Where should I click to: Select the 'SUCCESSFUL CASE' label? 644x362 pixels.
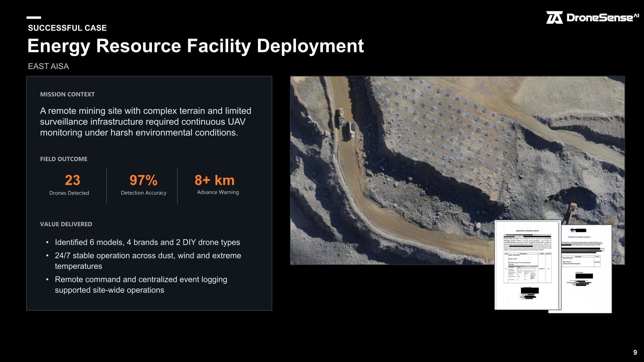coord(67,28)
